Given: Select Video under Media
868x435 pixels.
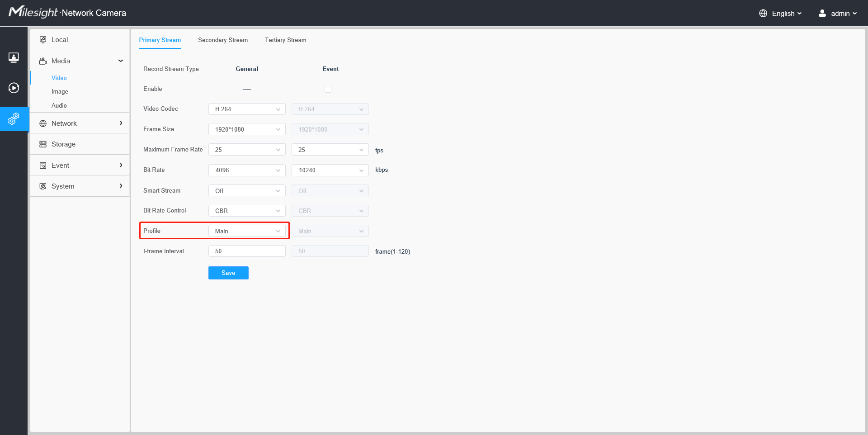Looking at the screenshot, I should pos(59,78).
